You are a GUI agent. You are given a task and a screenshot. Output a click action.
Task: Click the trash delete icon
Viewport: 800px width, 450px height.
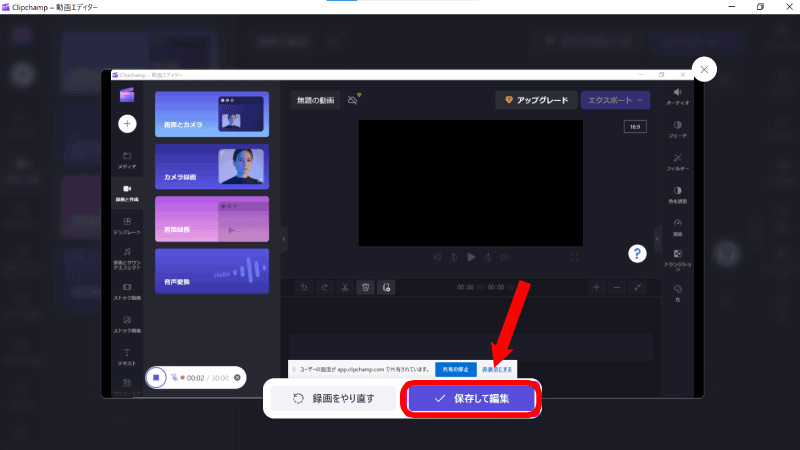(365, 287)
